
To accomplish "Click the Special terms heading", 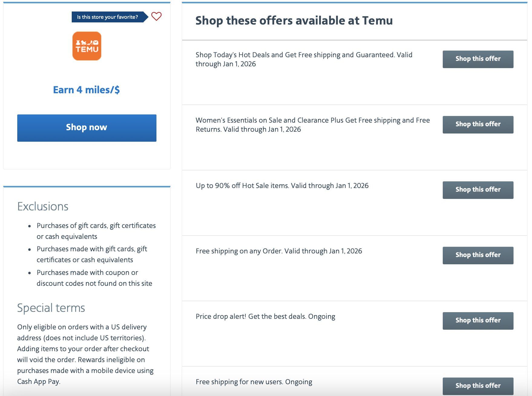I will pos(51,308).
